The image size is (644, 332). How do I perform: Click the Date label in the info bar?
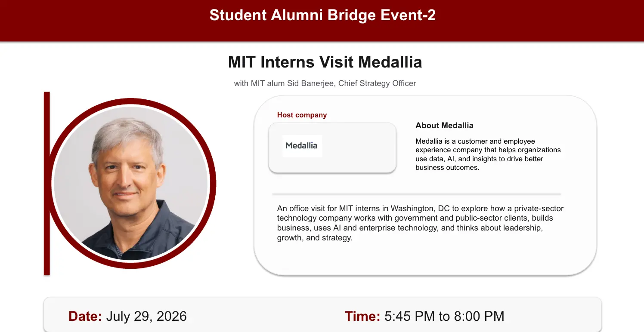coord(85,317)
